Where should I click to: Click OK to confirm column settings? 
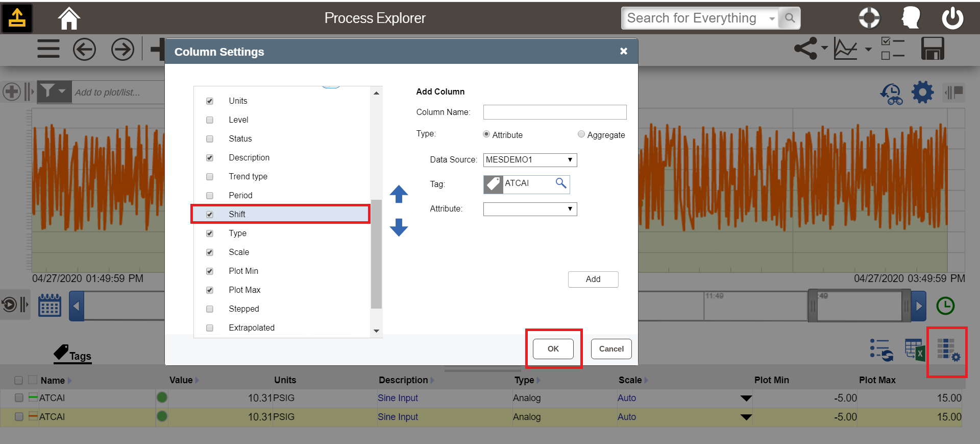553,349
